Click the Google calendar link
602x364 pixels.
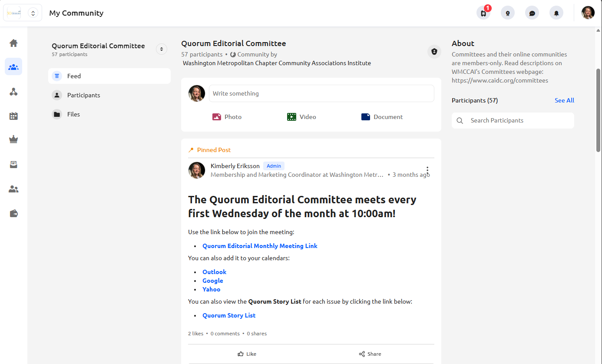coord(213,281)
